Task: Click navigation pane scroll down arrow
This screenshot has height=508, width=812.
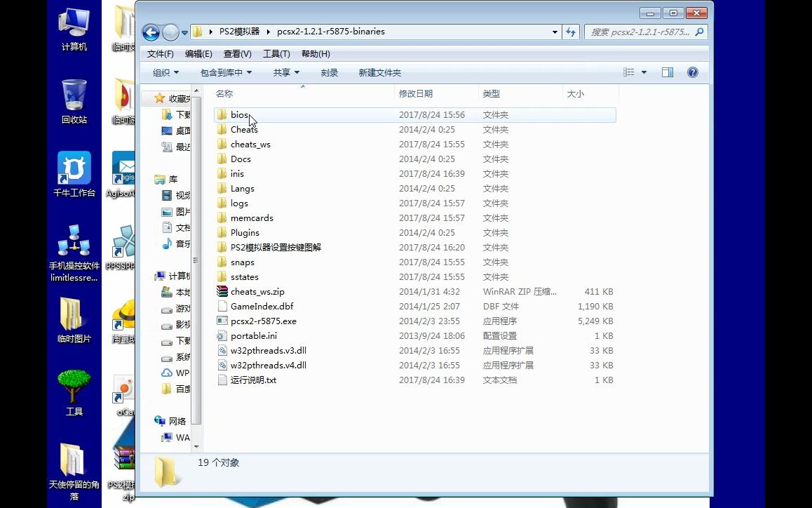Action: click(x=196, y=446)
